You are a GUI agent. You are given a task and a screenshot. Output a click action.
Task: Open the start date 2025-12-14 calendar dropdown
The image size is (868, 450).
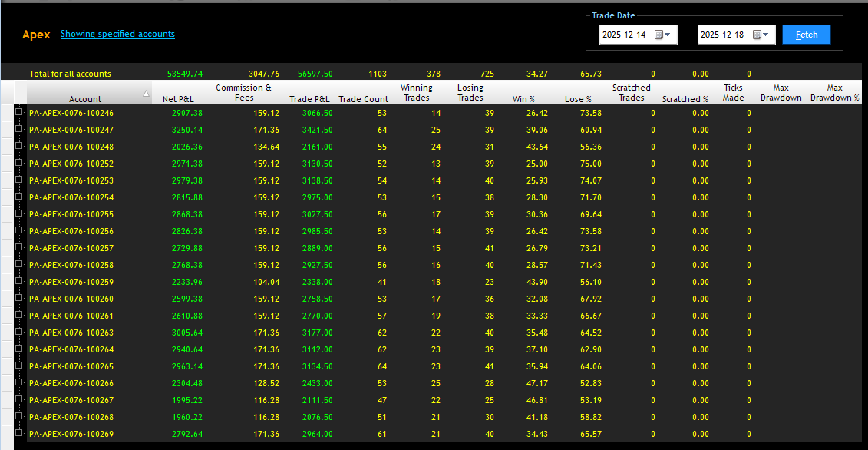coord(662,35)
